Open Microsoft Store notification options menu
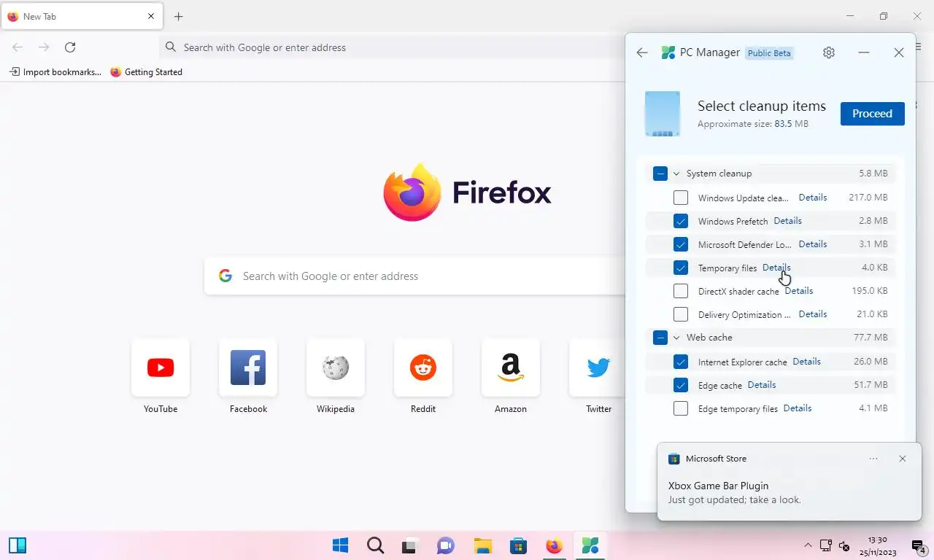The width and height of the screenshot is (934, 560). (x=873, y=459)
